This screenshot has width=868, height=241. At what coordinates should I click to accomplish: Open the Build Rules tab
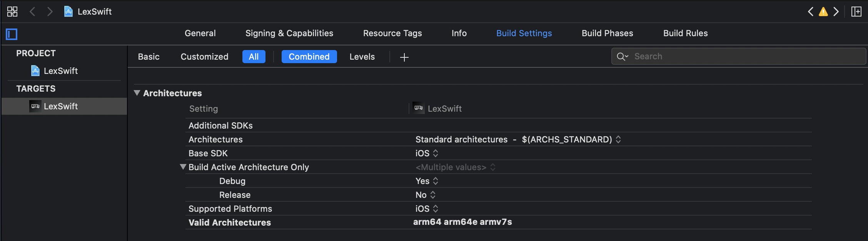tap(685, 33)
